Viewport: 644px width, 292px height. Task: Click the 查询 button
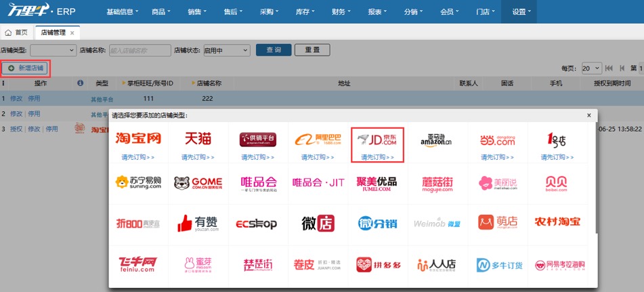274,50
